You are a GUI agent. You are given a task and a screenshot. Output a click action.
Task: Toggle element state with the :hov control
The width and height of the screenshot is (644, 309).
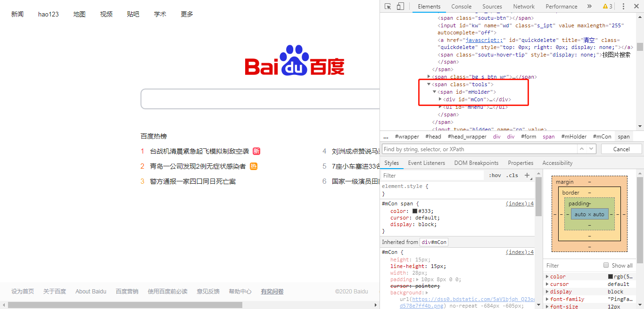coord(495,175)
